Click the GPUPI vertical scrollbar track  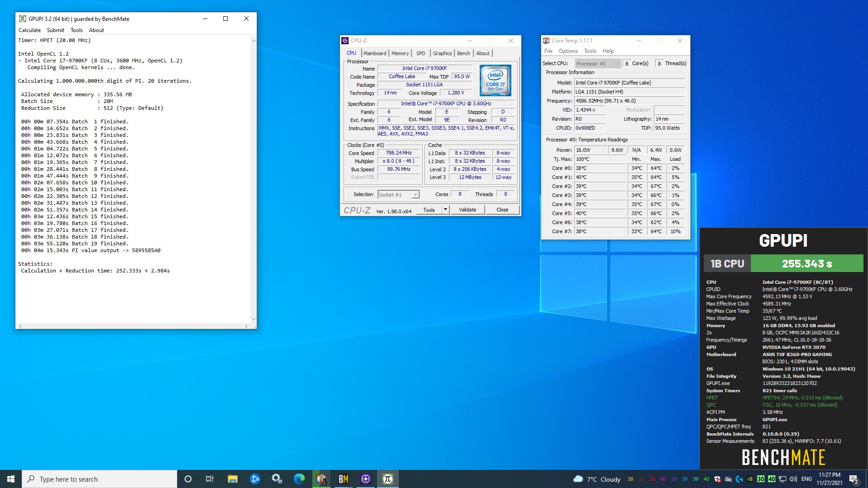click(254, 181)
